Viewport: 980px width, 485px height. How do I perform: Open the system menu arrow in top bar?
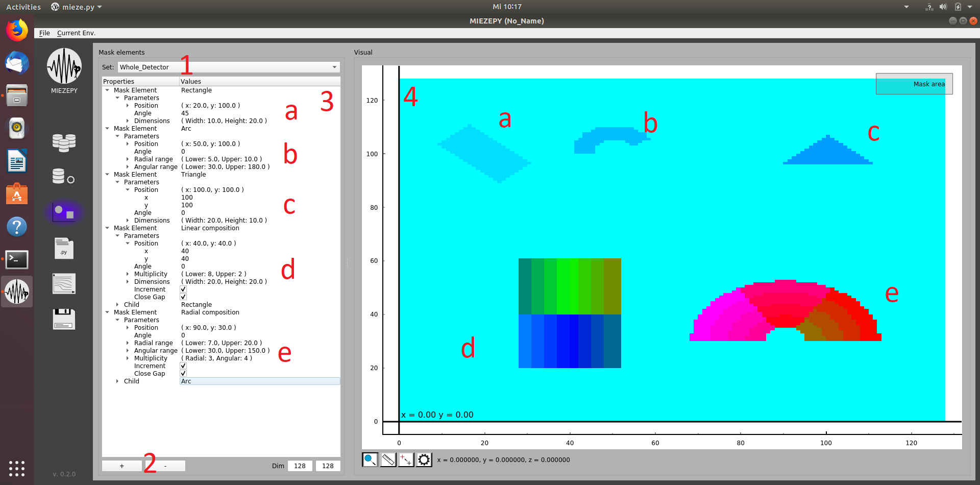click(970, 7)
